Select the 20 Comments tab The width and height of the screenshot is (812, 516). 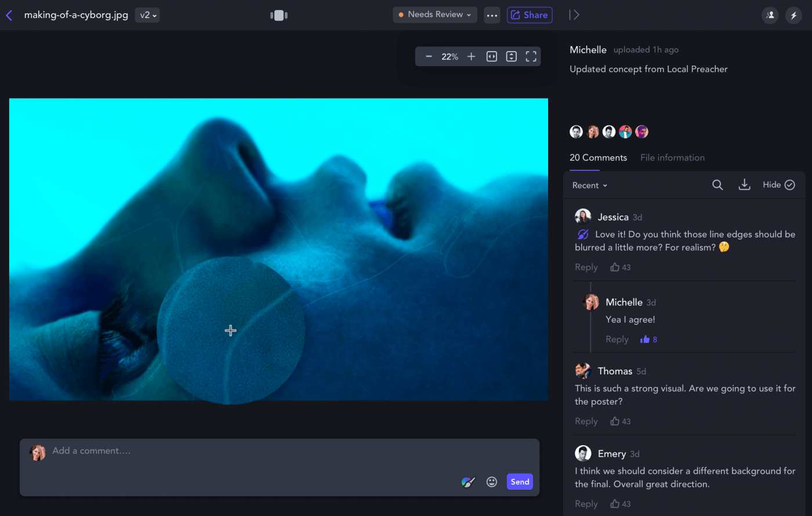[x=598, y=157]
